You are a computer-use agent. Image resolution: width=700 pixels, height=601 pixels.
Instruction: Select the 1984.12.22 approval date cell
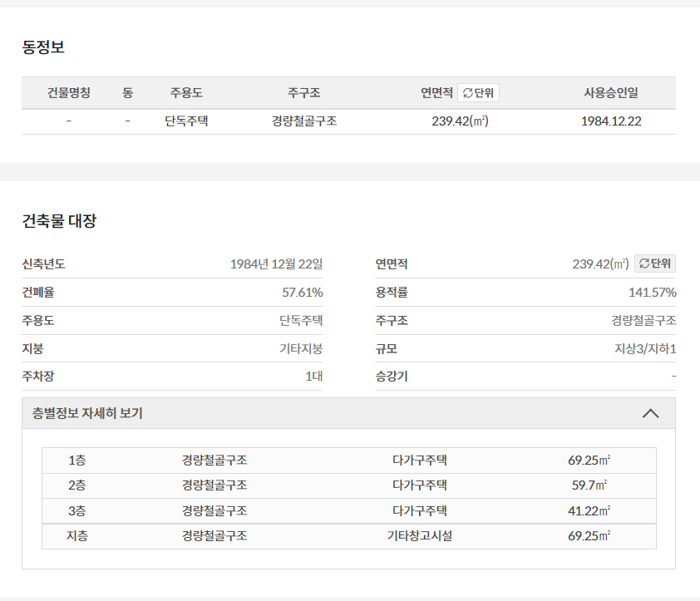[x=611, y=121]
